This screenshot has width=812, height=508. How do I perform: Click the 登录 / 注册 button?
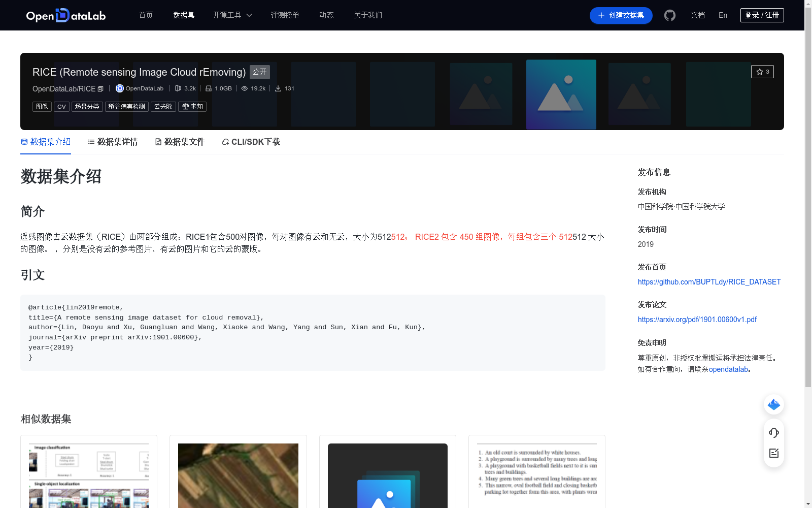762,15
